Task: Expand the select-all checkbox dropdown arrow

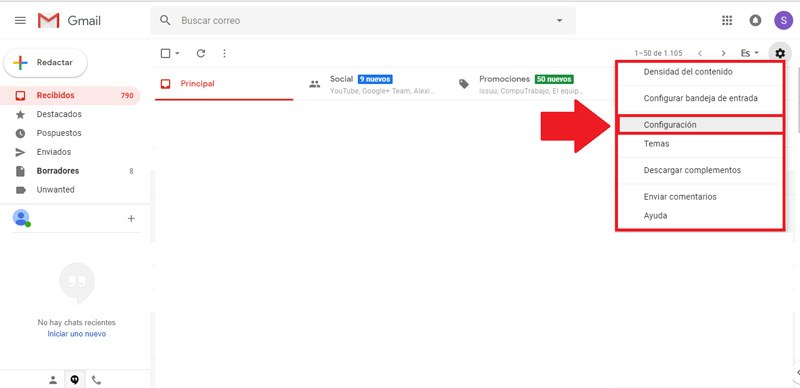Action: pos(177,53)
